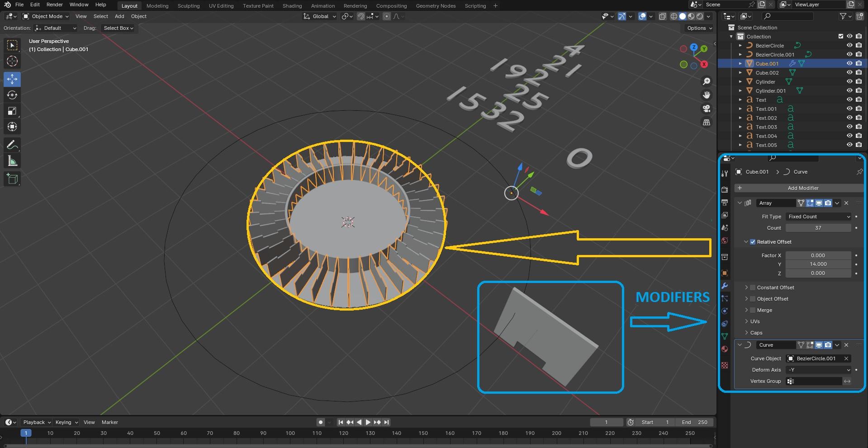Open viewport Options dropdown
868x448 pixels.
click(x=699, y=28)
